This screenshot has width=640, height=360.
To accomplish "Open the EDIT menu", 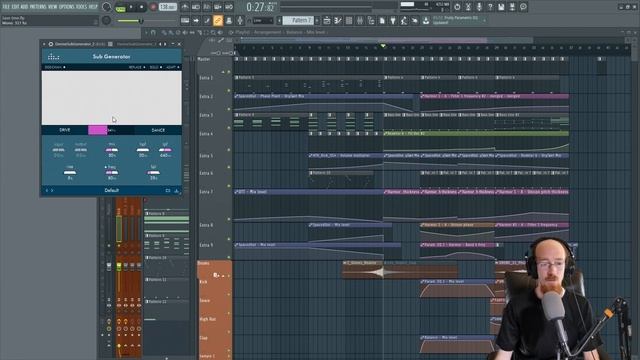I will point(16,7).
